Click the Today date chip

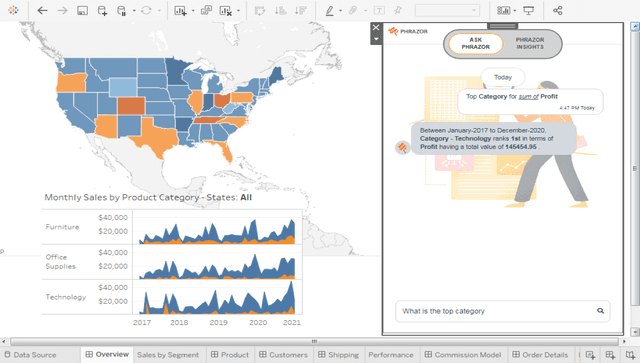[503, 77]
